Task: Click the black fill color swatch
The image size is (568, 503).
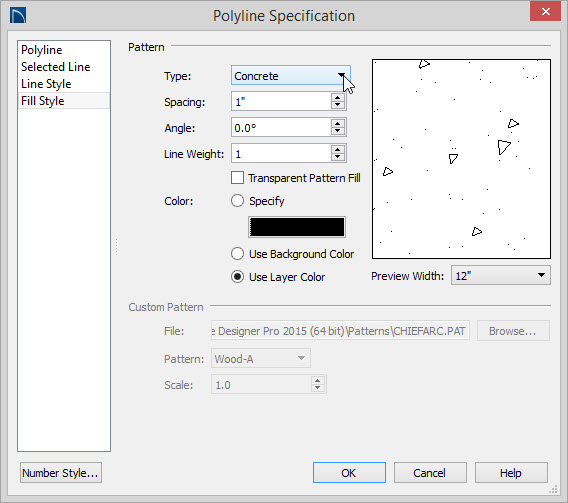Action: (x=297, y=227)
